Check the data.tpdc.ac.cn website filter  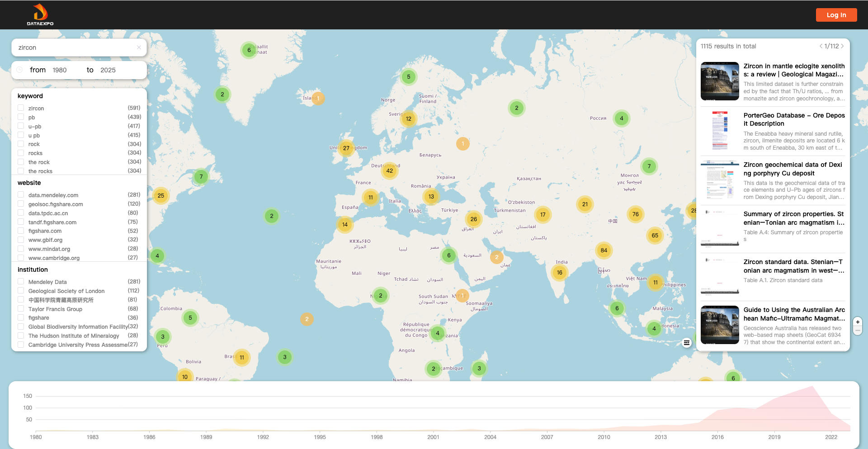coord(21,213)
